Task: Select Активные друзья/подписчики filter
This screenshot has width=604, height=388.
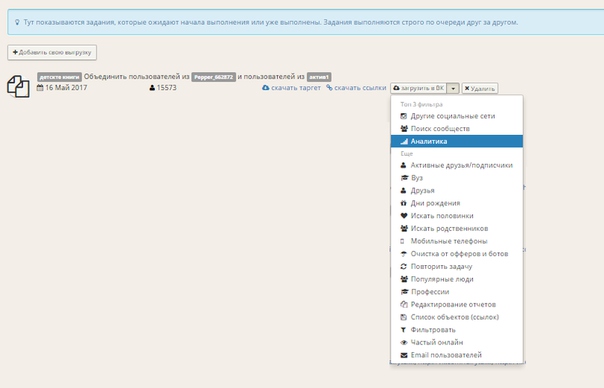Action: click(x=457, y=165)
